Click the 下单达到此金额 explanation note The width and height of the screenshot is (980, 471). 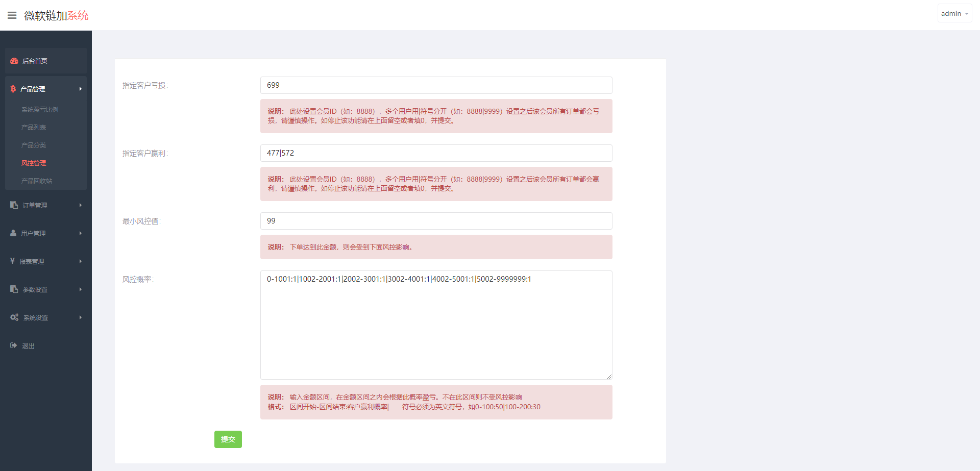[436, 247]
